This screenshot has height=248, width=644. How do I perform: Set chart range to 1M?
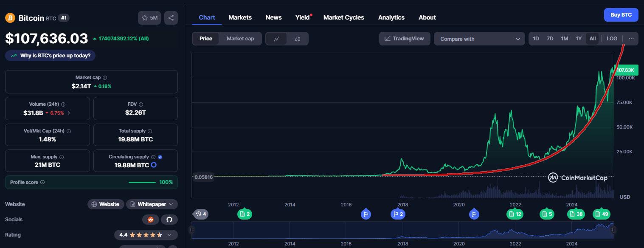[565, 39]
